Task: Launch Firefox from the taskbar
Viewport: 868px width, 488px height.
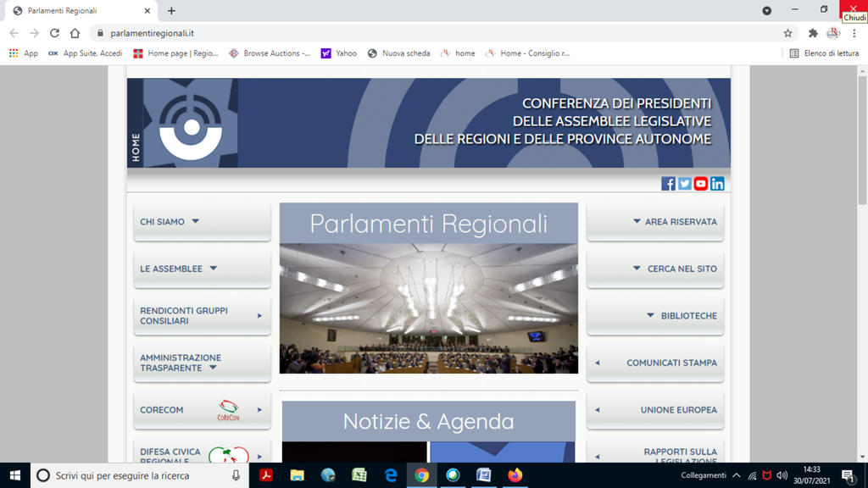Action: pos(515,475)
